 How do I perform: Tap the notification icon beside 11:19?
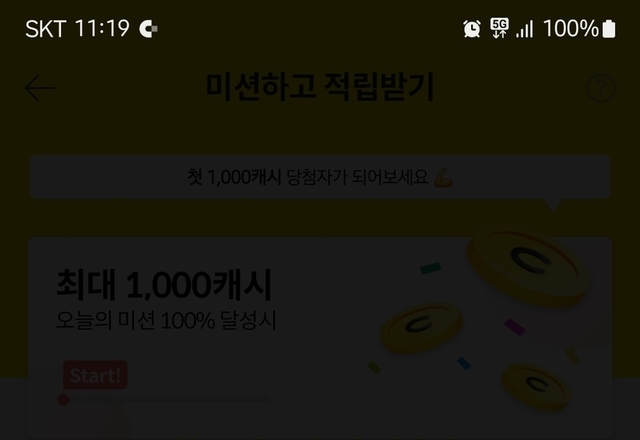click(148, 29)
